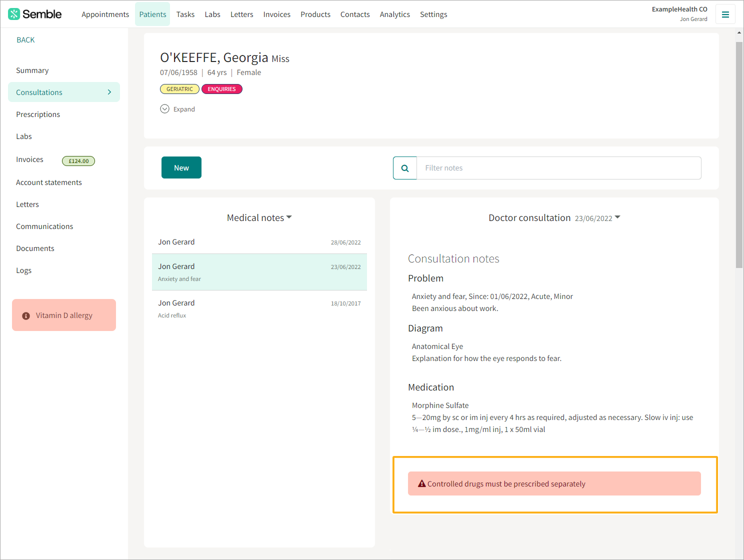Click the Vitamin D allergy info icon
744x560 pixels.
tap(26, 316)
